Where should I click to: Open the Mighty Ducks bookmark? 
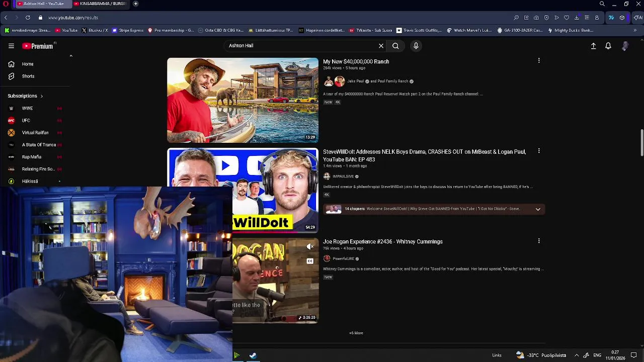[571, 30]
